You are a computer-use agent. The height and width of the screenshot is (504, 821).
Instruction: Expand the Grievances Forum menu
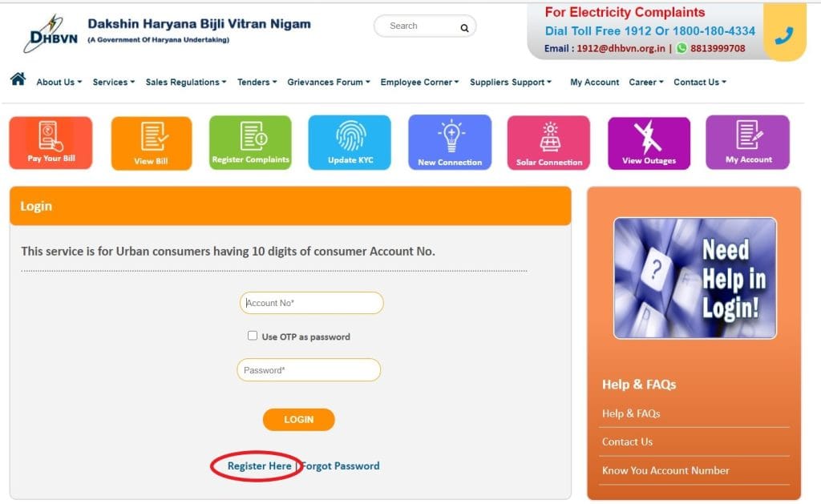coord(328,82)
